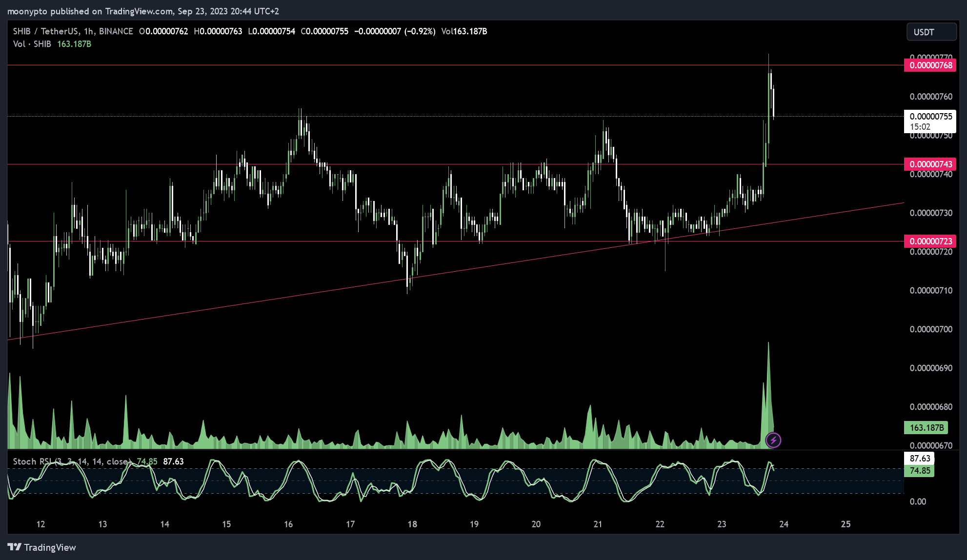This screenshot has width=967, height=560.
Task: Click date label 21 on time axis
Action: click(598, 524)
